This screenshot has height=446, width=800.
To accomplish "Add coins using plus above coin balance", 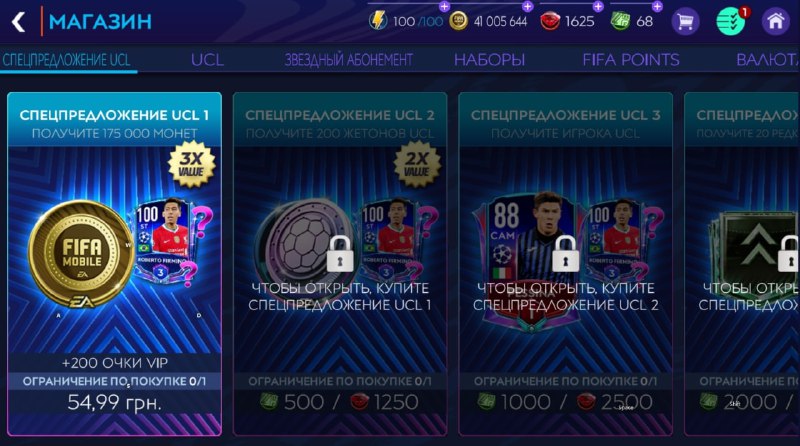I will point(528,6).
